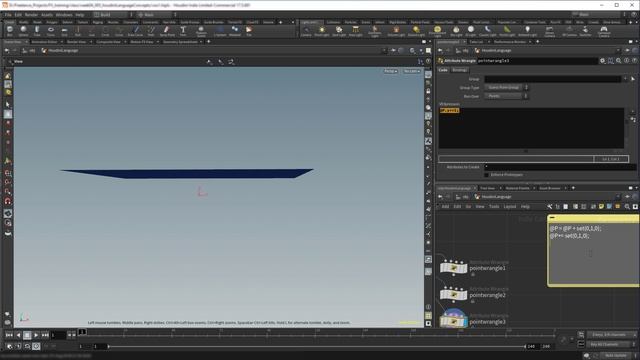This screenshot has width=640, height=360.
Task: Open the Group Type dropdown
Action: [x=506, y=87]
